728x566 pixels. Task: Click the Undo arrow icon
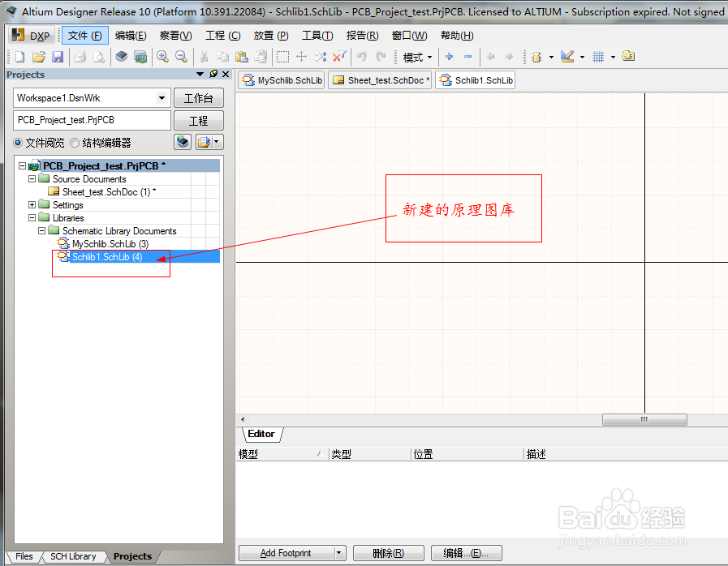tap(362, 57)
